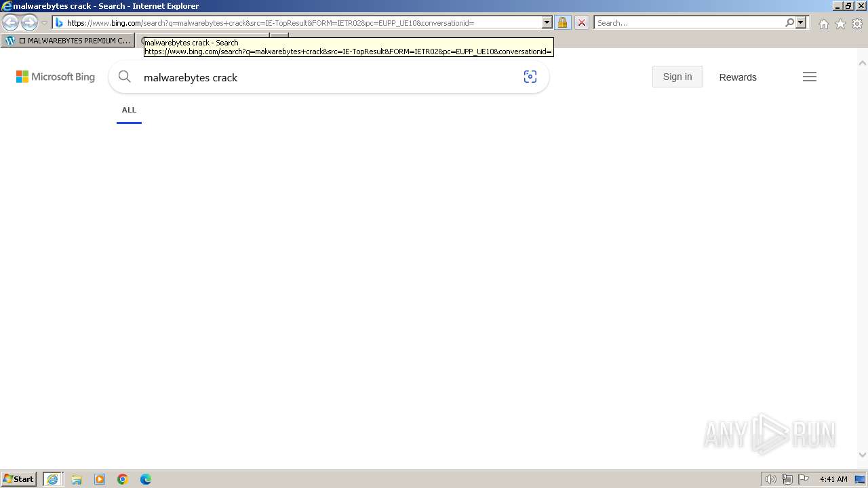Screen dimensions: 868x488
Task: Launch Microsoft Edge from taskbar
Action: click(x=146, y=479)
